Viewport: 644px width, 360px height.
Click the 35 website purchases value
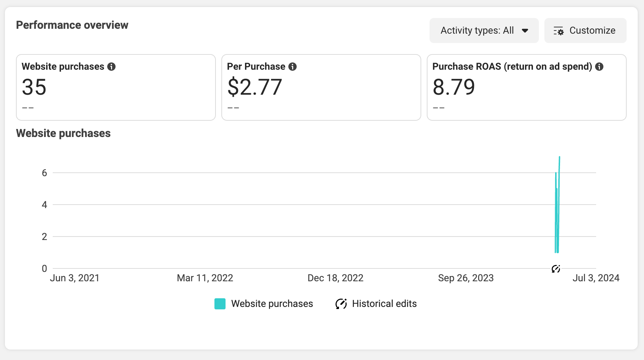click(34, 87)
